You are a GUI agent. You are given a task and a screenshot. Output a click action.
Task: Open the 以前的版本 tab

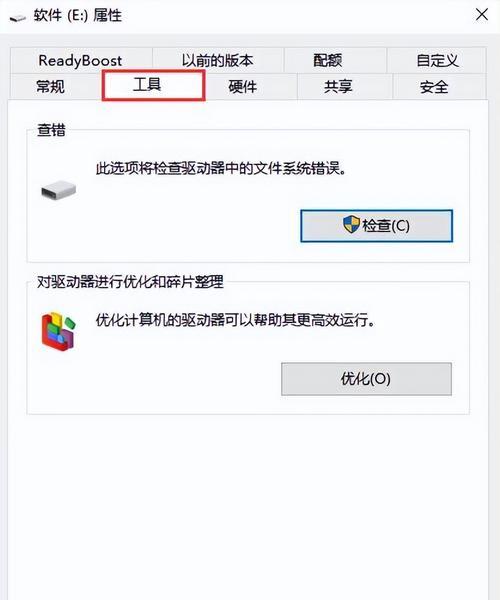coord(218,60)
